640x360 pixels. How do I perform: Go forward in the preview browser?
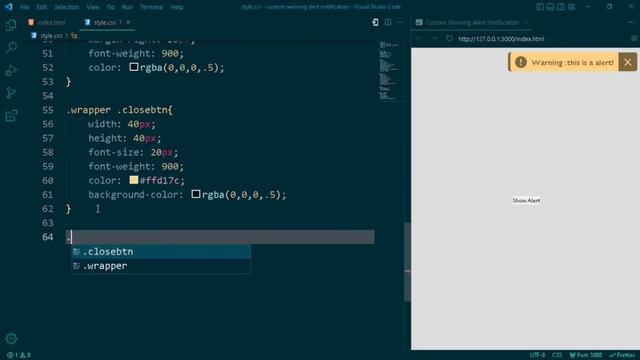[434, 38]
